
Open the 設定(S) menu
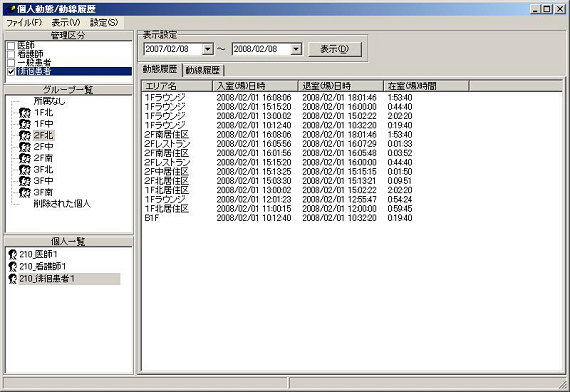coord(104,23)
